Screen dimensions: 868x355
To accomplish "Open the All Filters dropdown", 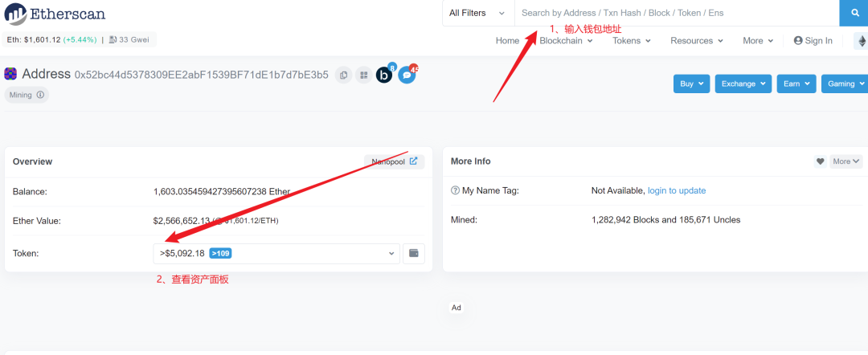I will click(477, 13).
